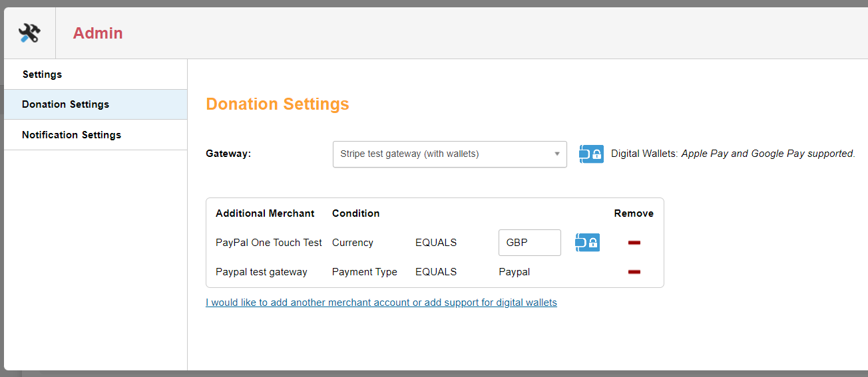Select the PayPal One Touch Test merchant name
This screenshot has width=868, height=377.
269,243
